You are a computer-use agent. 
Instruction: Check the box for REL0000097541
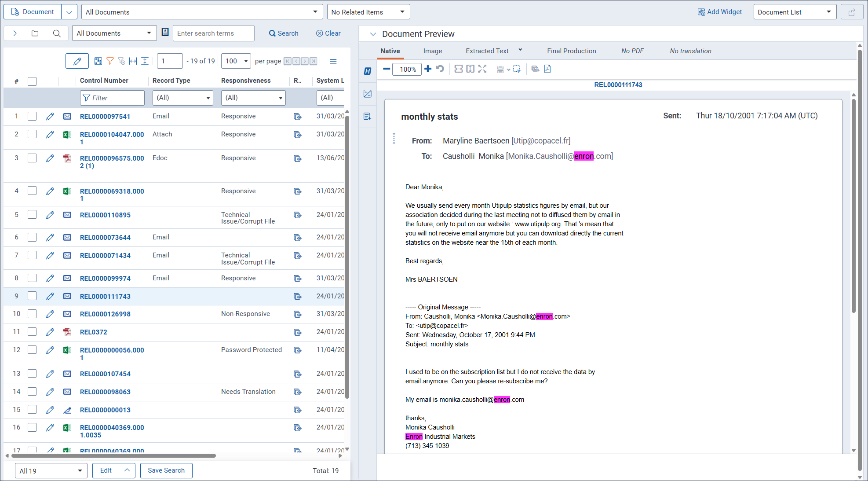(32, 116)
